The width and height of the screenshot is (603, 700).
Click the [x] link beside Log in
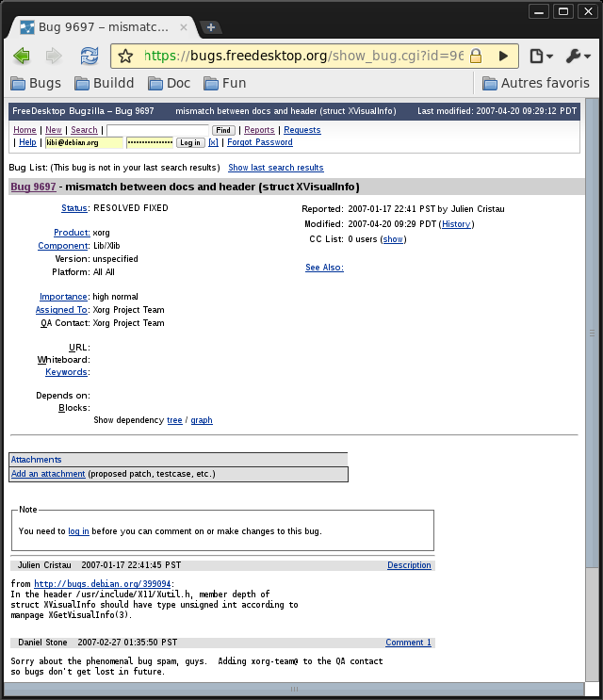[x=213, y=142]
